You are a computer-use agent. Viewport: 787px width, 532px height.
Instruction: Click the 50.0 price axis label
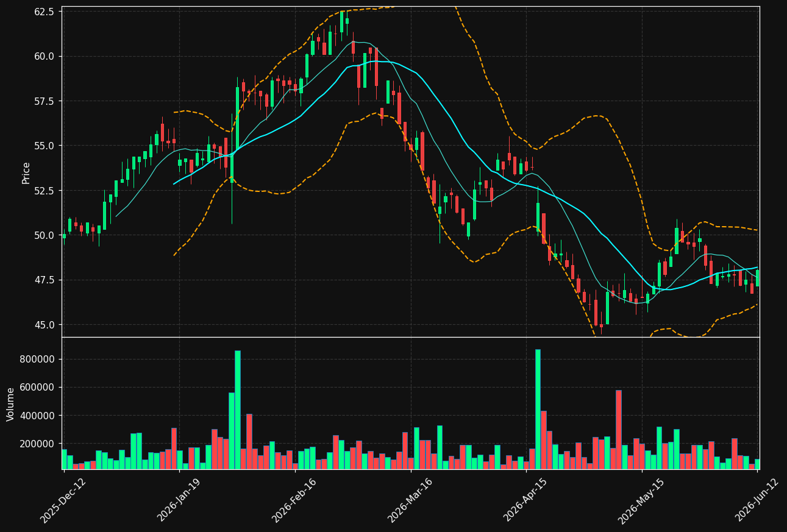tap(45, 235)
